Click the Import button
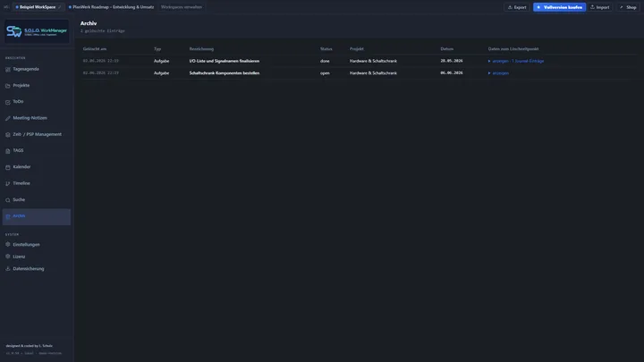 (600, 7)
